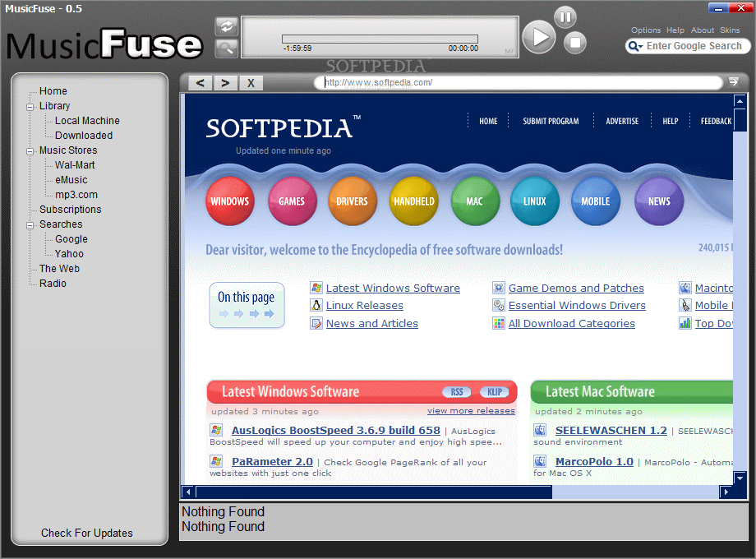Screen dimensions: 756x559
Task: Collapse the Music Stores tree node
Action: coord(30,151)
